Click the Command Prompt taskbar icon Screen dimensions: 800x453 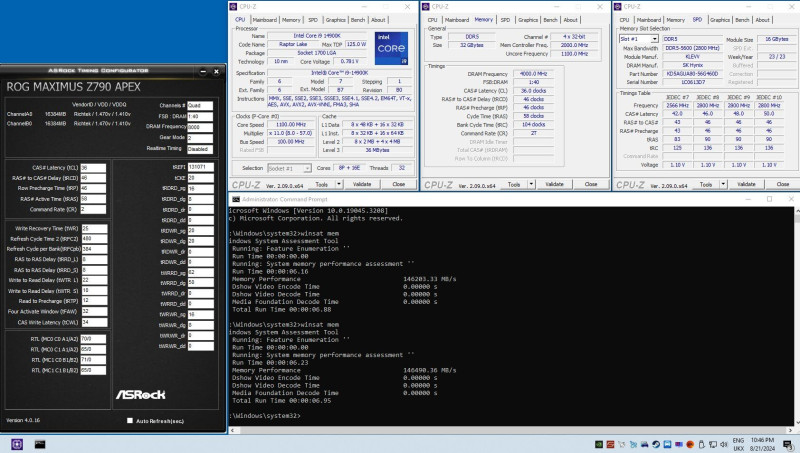40,444
